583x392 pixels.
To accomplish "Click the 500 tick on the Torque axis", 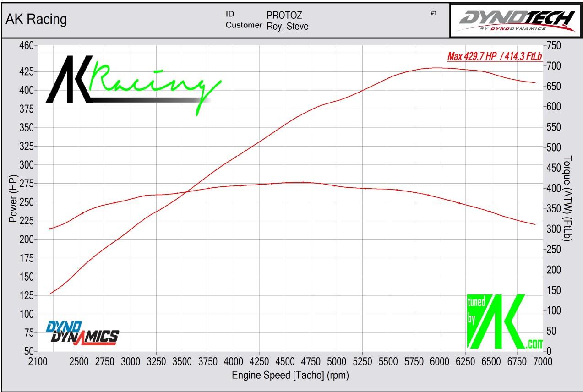I will (x=554, y=147).
